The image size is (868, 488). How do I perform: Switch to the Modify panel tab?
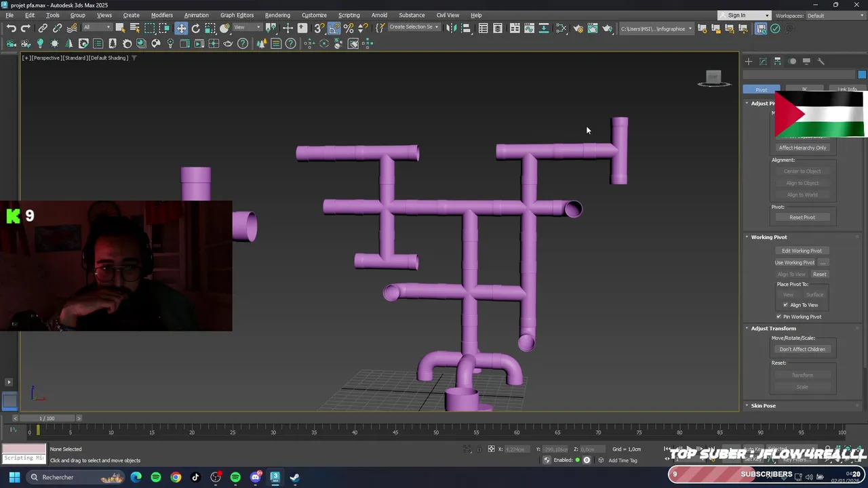763,61
